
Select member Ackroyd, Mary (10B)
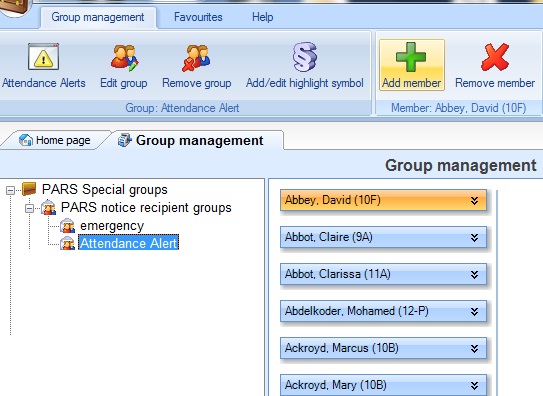tap(383, 385)
